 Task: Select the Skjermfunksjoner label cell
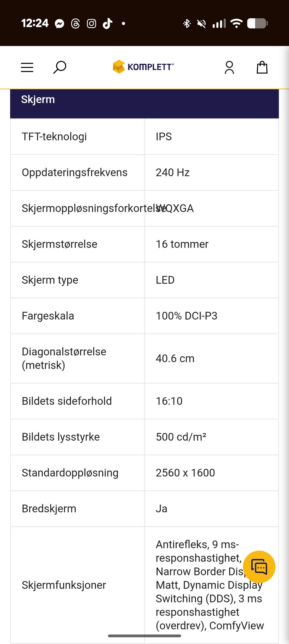pyautogui.click(x=78, y=585)
